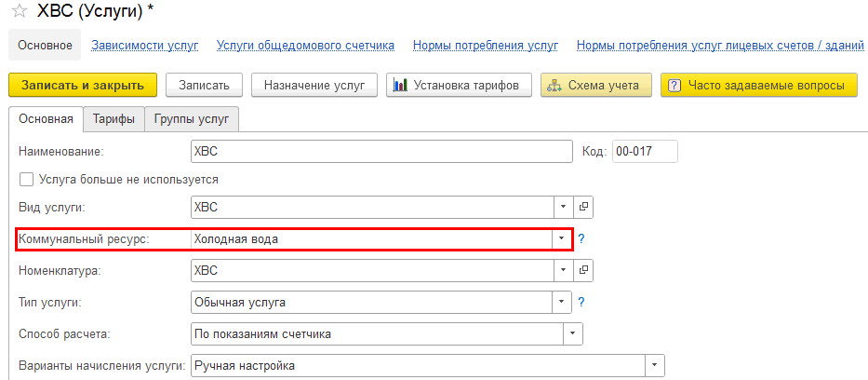
Task: Click into Наименование text field
Action: click(x=380, y=151)
